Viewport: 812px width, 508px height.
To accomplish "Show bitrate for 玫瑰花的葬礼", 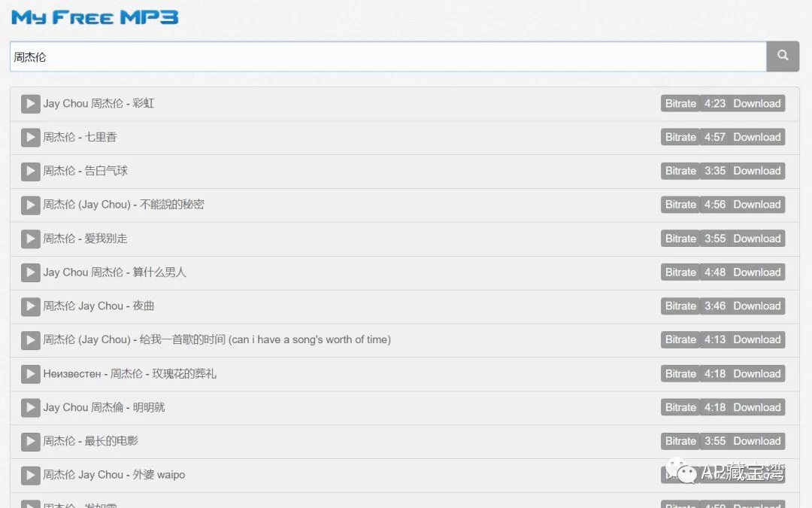I will click(680, 374).
